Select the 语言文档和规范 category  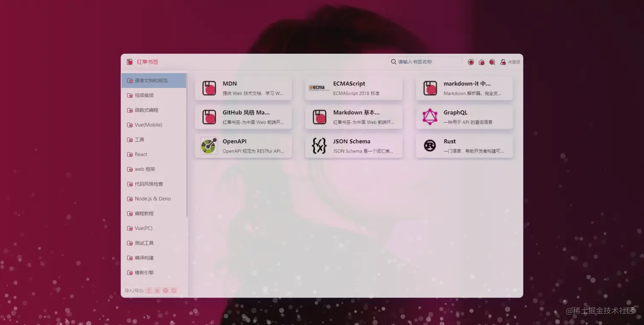[154, 81]
